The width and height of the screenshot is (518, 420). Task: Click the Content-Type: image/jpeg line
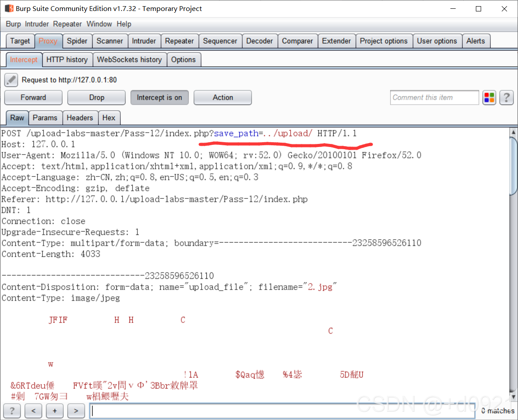coord(61,298)
